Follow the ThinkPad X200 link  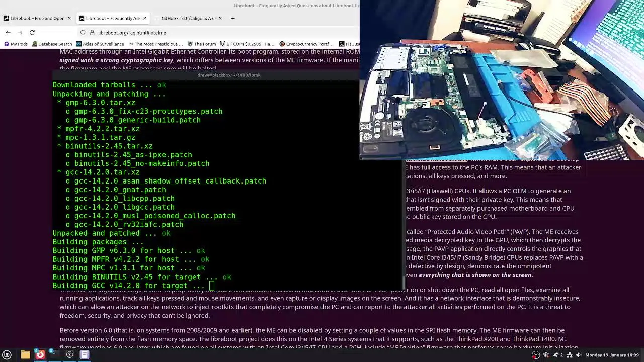(476, 339)
